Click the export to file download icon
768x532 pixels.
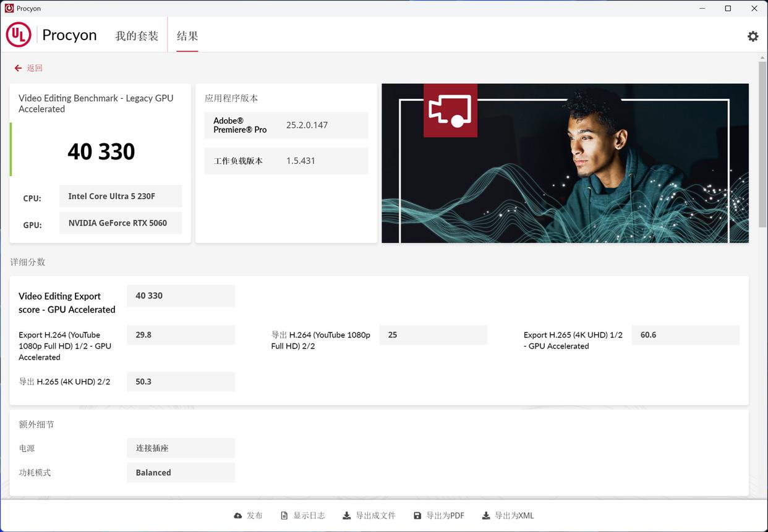click(347, 515)
